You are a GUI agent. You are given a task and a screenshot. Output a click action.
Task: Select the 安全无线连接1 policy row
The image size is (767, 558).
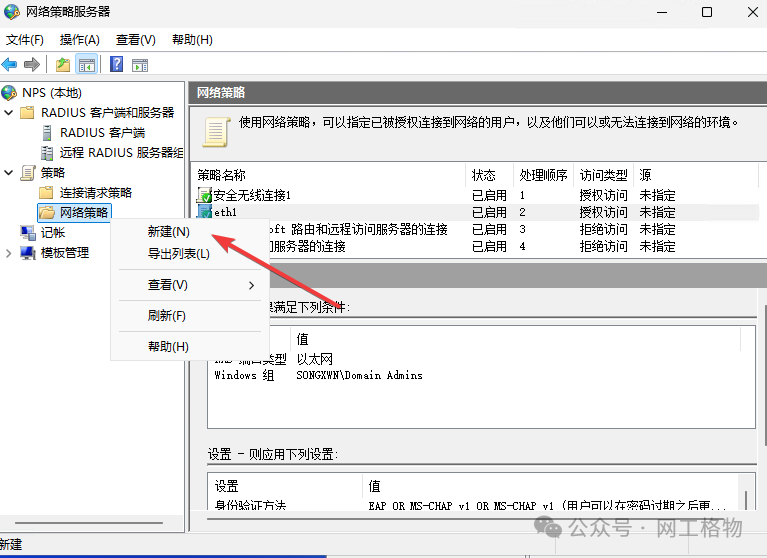pyautogui.click(x=477, y=195)
